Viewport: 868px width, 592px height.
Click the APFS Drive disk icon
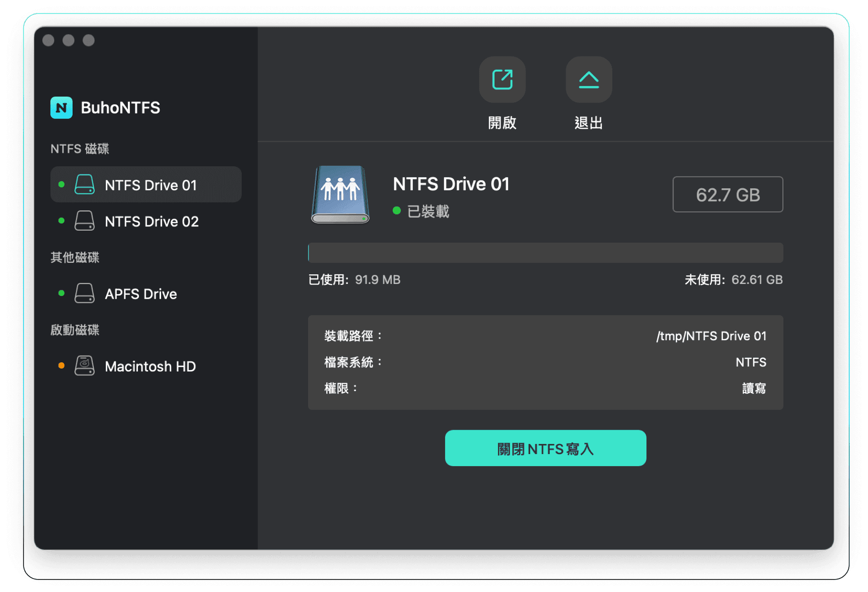tap(85, 293)
